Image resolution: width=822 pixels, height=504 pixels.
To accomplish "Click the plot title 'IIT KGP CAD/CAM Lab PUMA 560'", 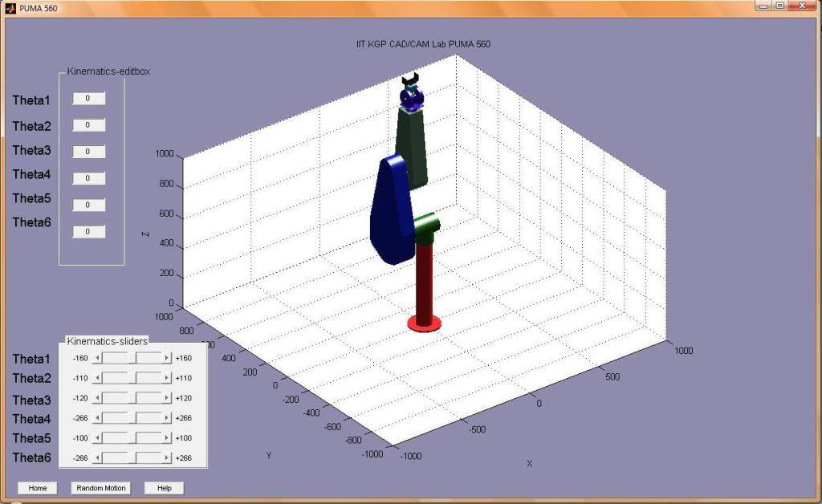I will tap(423, 44).
